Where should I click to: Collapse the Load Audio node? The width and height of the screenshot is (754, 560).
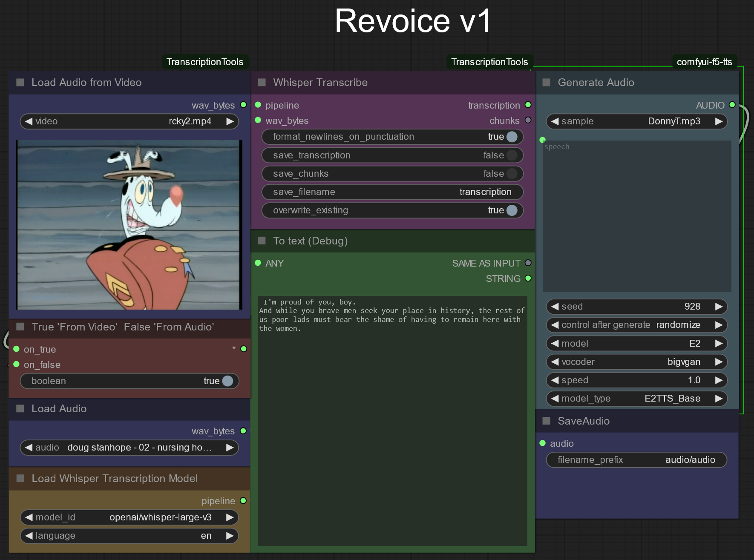click(20, 408)
